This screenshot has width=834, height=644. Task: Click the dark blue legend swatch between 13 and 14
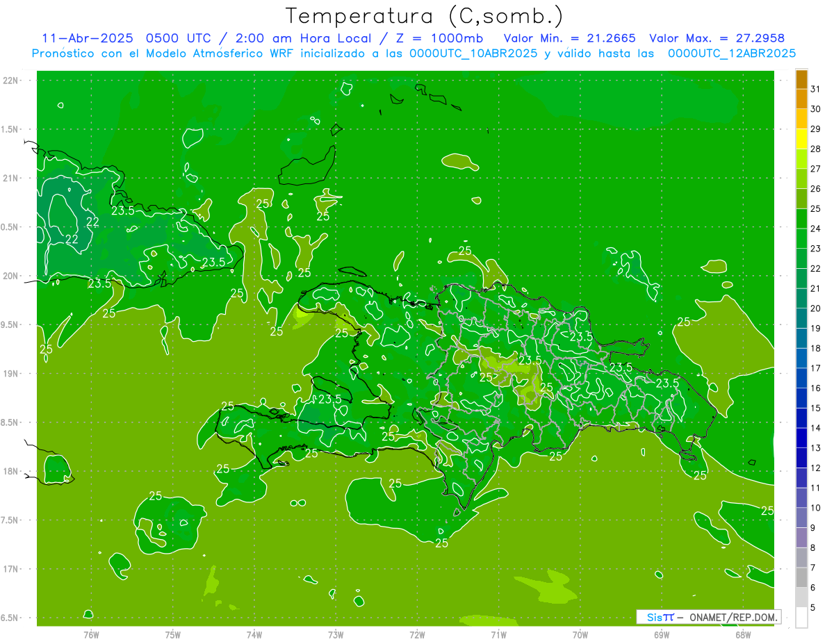coord(801,438)
